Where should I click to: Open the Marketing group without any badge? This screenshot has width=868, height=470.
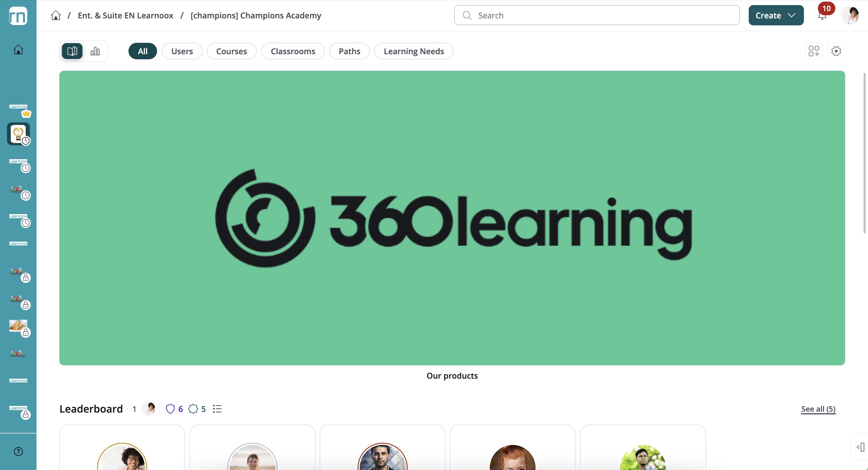coord(17,354)
